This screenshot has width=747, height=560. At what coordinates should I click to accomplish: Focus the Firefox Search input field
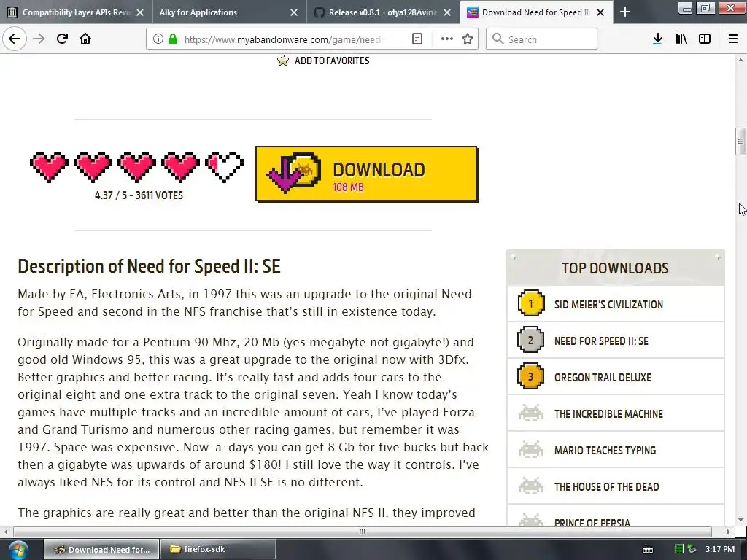[x=541, y=39]
